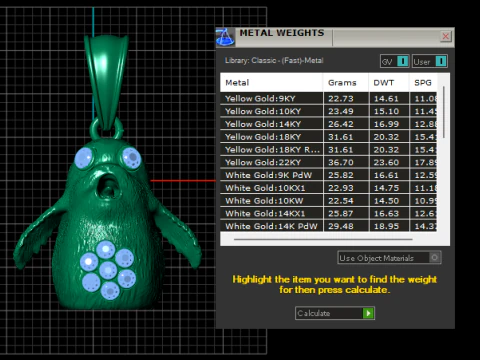Click the Library: Classic - (Fast)-Metal label
The width and height of the screenshot is (480, 360).
tap(274, 60)
